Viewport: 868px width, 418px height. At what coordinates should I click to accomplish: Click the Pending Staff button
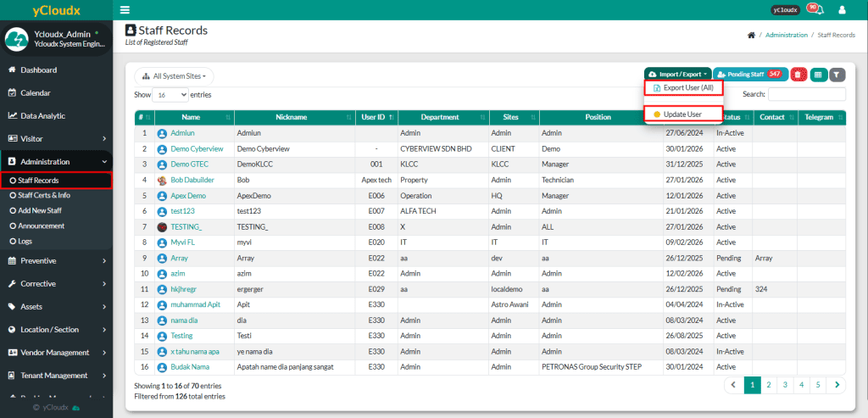point(750,75)
